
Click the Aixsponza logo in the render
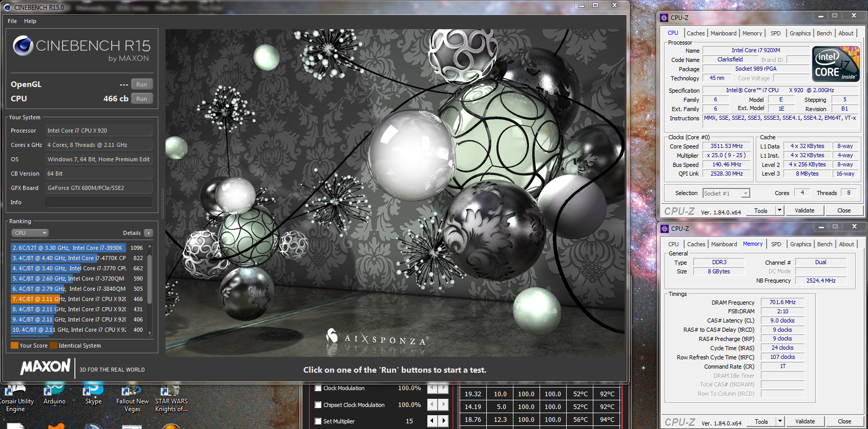tap(377, 337)
